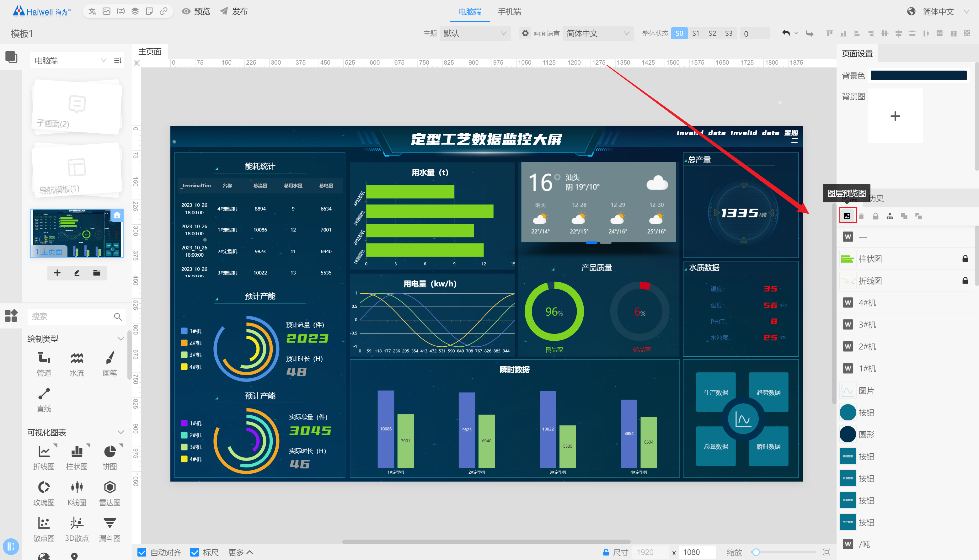
Task: Open the 电脑端 page list dropdown
Action: (70, 60)
